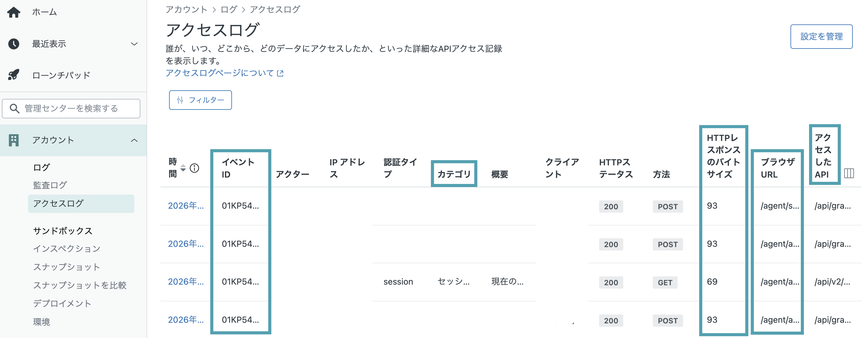The height and width of the screenshot is (338, 868).
Task: Go to スナップショットを比較 page
Action: [x=80, y=285]
